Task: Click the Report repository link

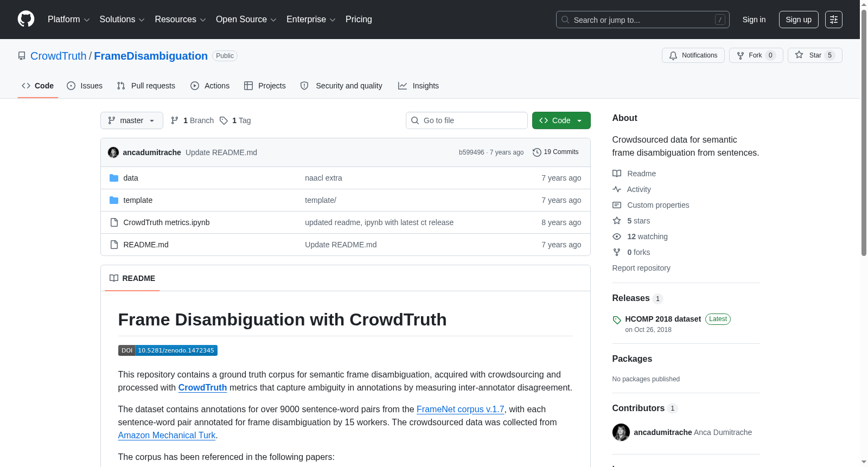Action: (641, 268)
